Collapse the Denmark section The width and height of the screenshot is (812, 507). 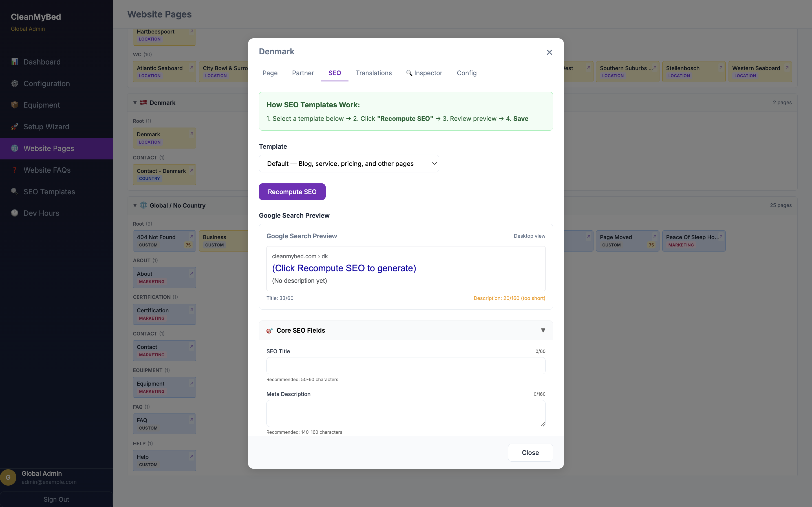(134, 103)
